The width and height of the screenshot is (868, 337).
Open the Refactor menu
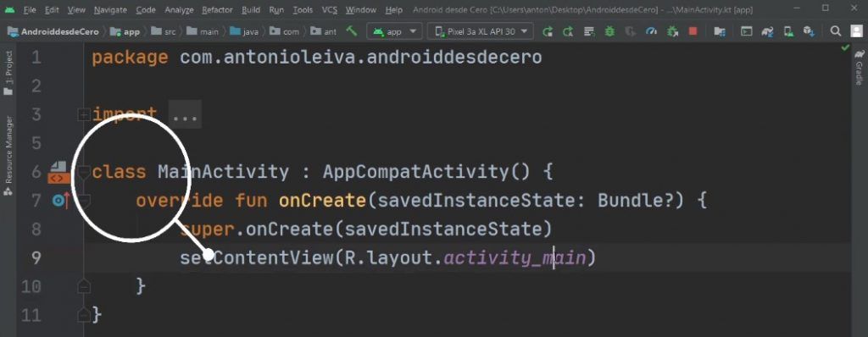217,10
